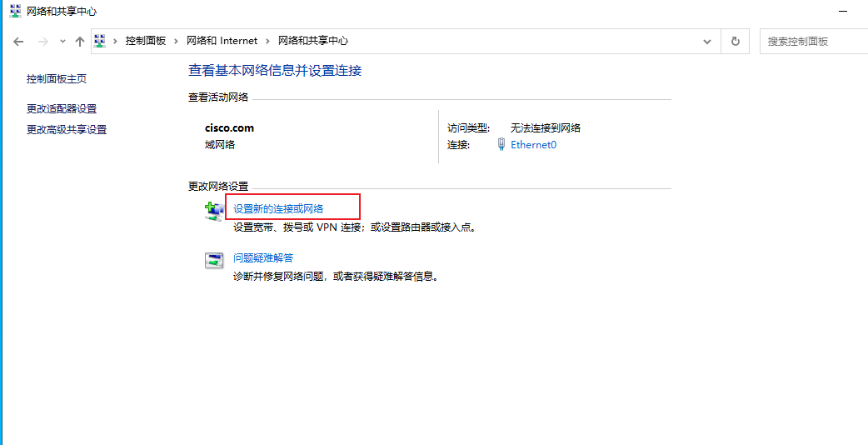Click the Ethernet0 plug icon
Viewport: 868px width, 445px height.
[x=501, y=145]
